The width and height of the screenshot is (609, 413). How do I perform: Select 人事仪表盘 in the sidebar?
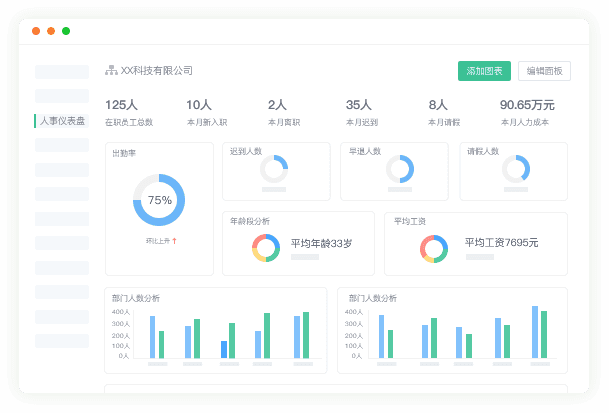(x=62, y=121)
